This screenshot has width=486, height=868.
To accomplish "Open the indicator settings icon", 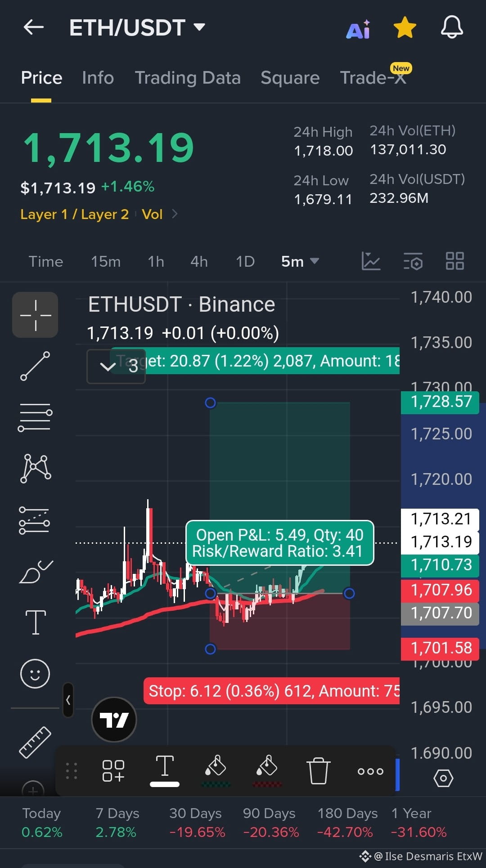I will point(413,261).
